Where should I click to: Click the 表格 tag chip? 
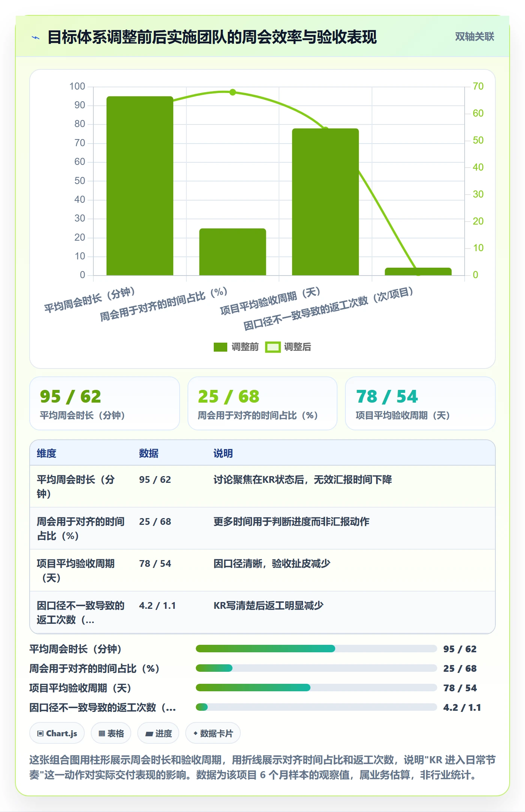click(111, 733)
